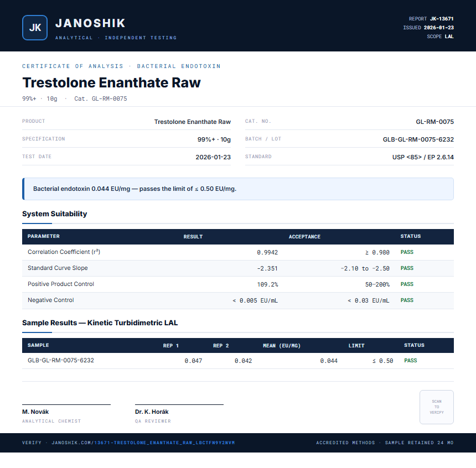The width and height of the screenshot is (476, 468).
Task: Click the signer name Dr. K. Horák
Action: coord(152,412)
